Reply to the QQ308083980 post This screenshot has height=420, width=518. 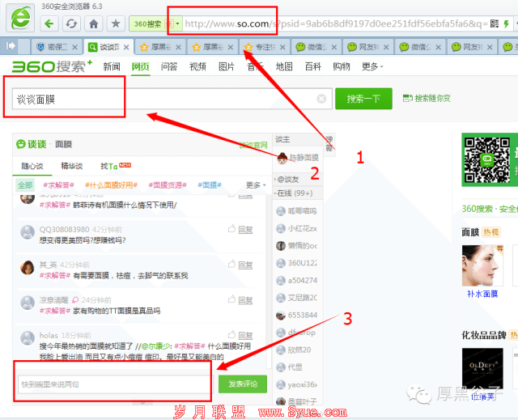click(x=245, y=230)
